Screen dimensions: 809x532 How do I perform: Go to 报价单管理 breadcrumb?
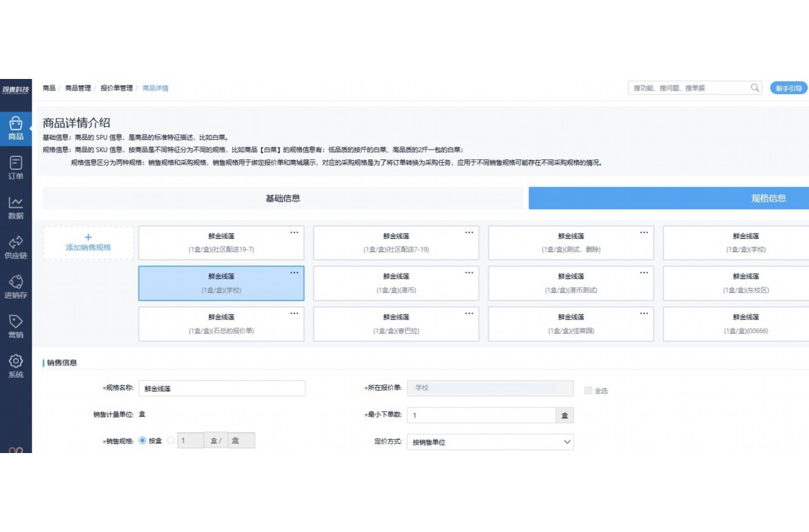(x=116, y=88)
